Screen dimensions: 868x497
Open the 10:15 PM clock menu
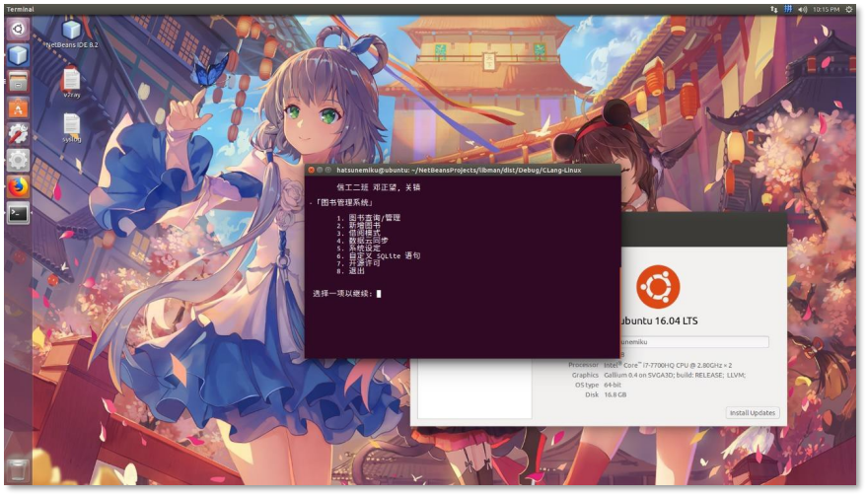[x=826, y=10]
